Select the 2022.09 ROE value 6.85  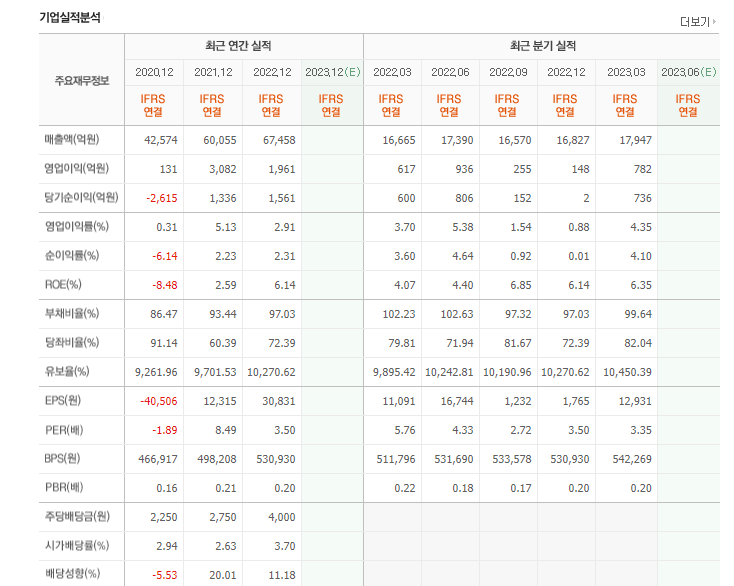click(521, 286)
